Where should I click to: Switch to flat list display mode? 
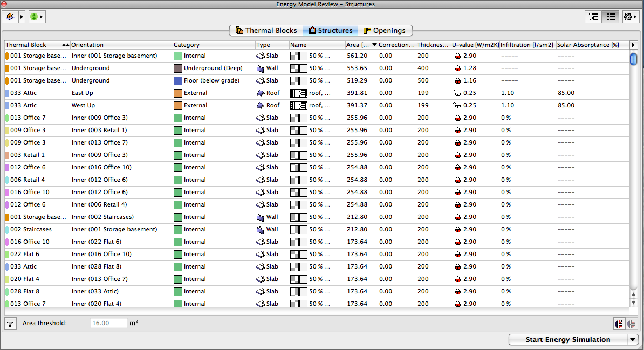(x=611, y=17)
